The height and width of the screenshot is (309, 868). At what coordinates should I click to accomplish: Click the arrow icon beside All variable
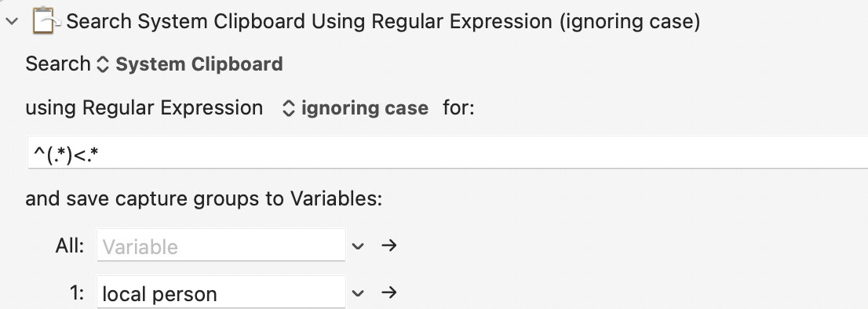click(x=389, y=245)
